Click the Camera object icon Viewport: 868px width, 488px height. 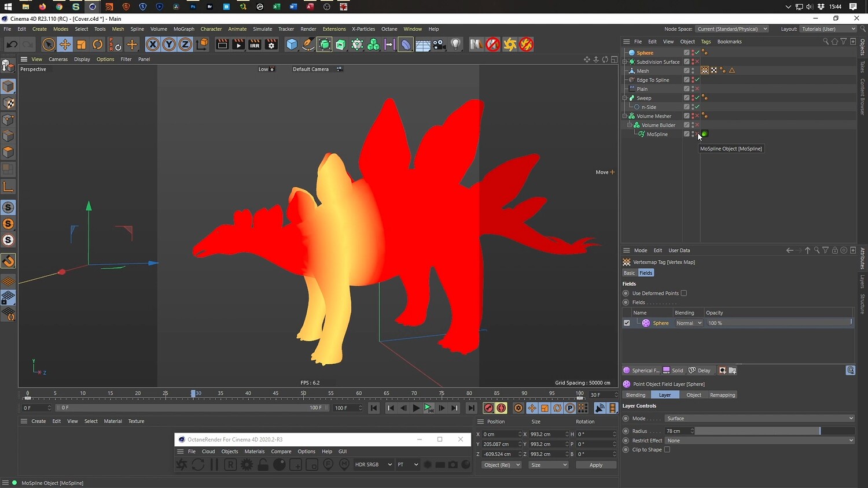click(439, 45)
